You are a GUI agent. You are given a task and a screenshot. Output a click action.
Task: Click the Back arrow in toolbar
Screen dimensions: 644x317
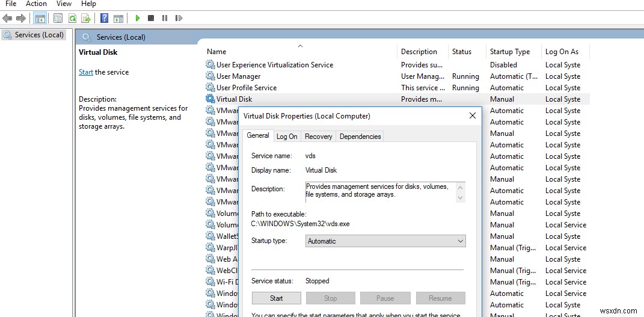point(7,18)
